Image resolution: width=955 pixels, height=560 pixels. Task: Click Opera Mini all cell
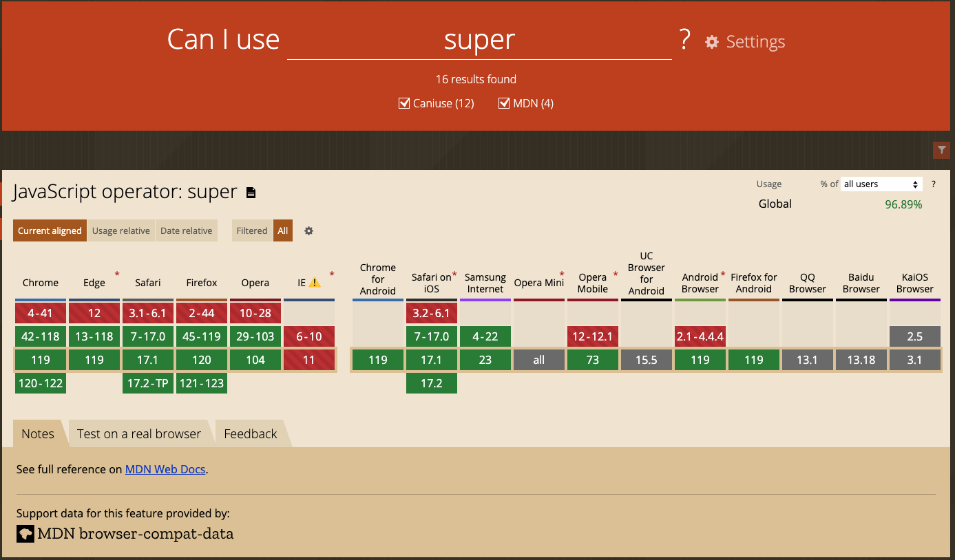point(539,360)
